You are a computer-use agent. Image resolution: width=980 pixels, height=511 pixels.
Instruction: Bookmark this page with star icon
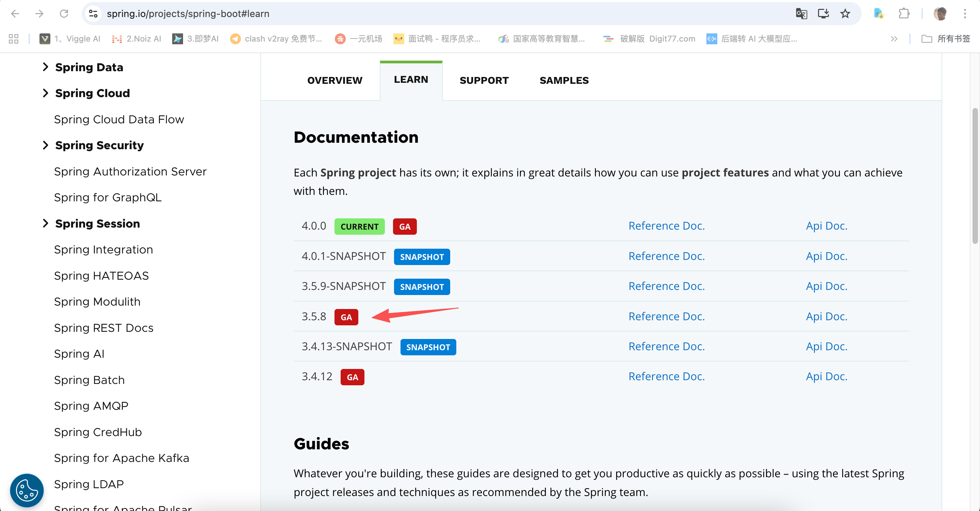click(845, 14)
